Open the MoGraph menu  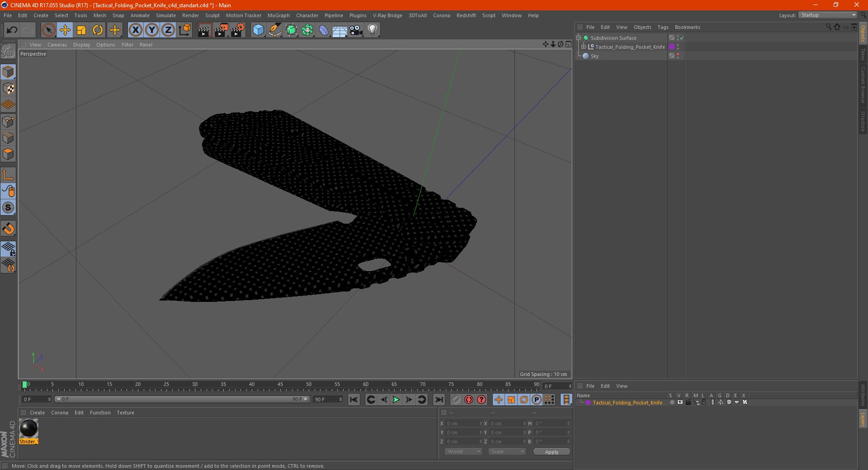(x=278, y=15)
